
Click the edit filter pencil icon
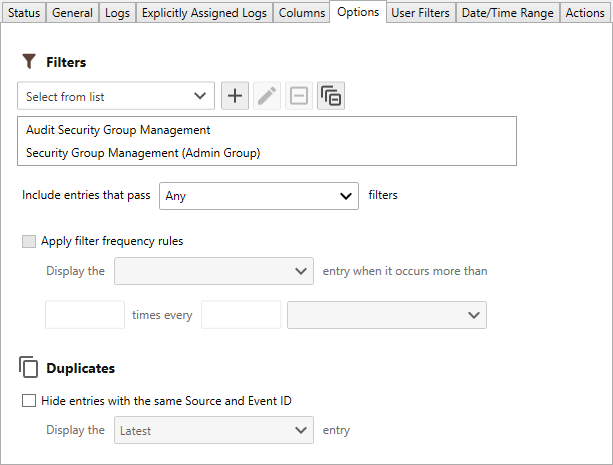click(267, 96)
